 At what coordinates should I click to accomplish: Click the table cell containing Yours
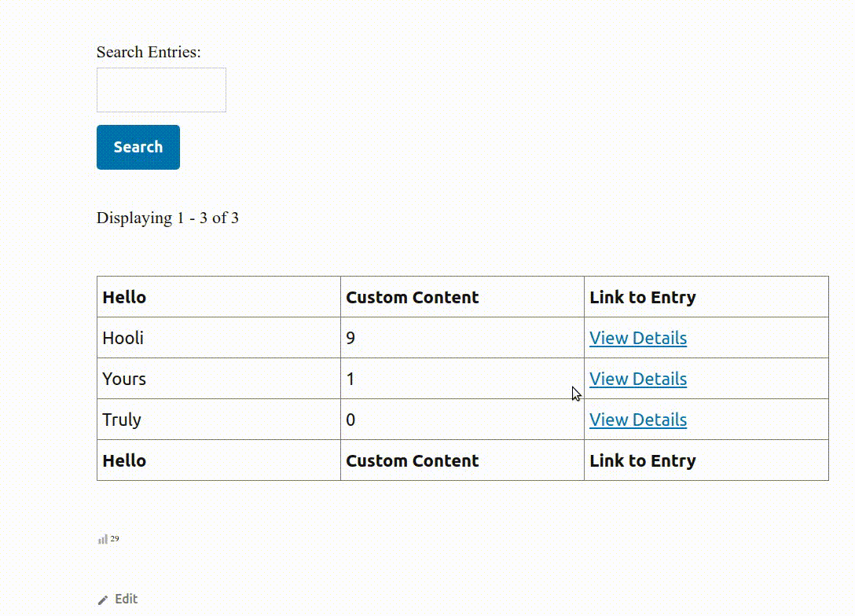(124, 379)
